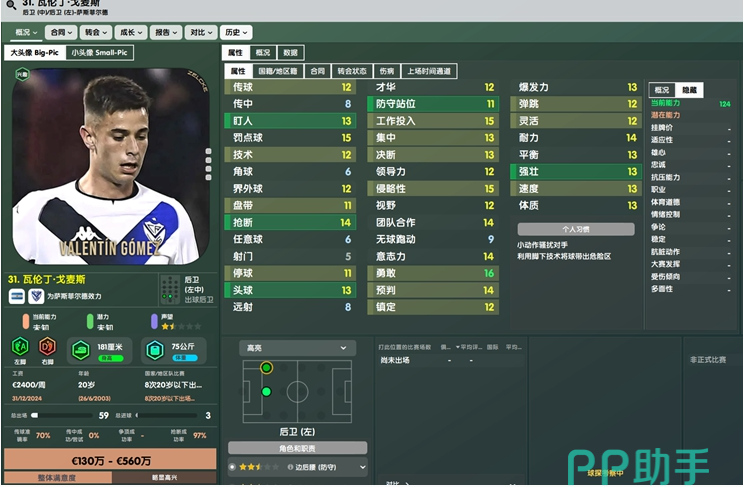Click the Vélez Sarsfield club badge icon
The image size is (743, 487).
tap(36, 296)
